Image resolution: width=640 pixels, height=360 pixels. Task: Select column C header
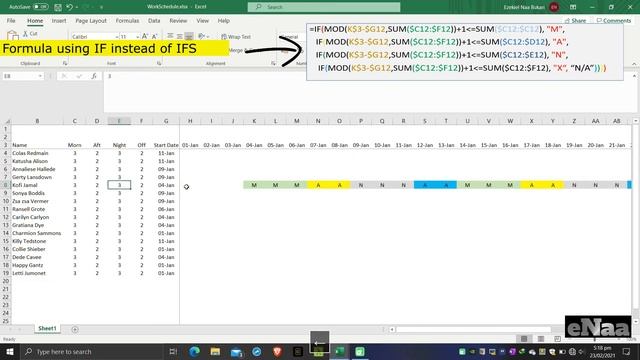(x=74, y=121)
